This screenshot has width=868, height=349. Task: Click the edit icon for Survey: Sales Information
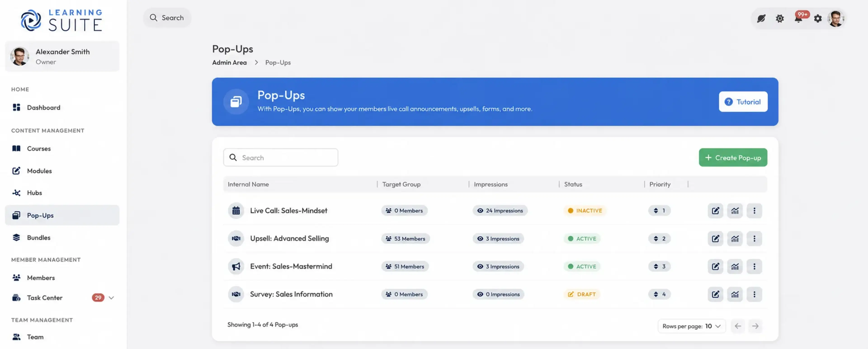tap(715, 295)
